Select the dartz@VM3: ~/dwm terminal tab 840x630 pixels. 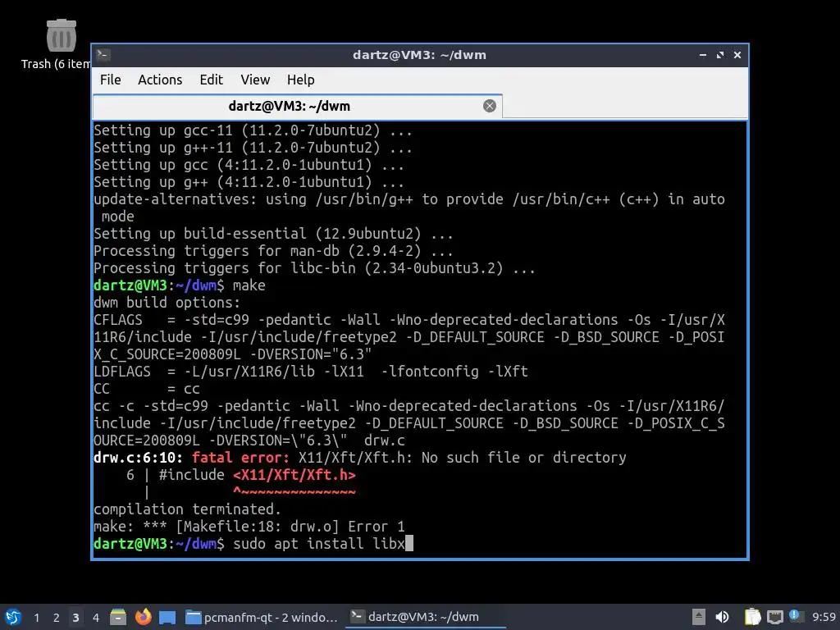(x=297, y=106)
